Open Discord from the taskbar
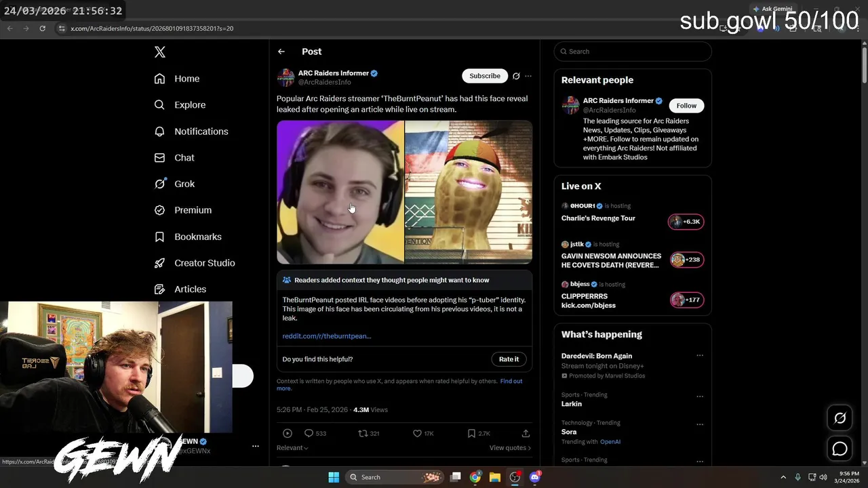 tap(534, 477)
